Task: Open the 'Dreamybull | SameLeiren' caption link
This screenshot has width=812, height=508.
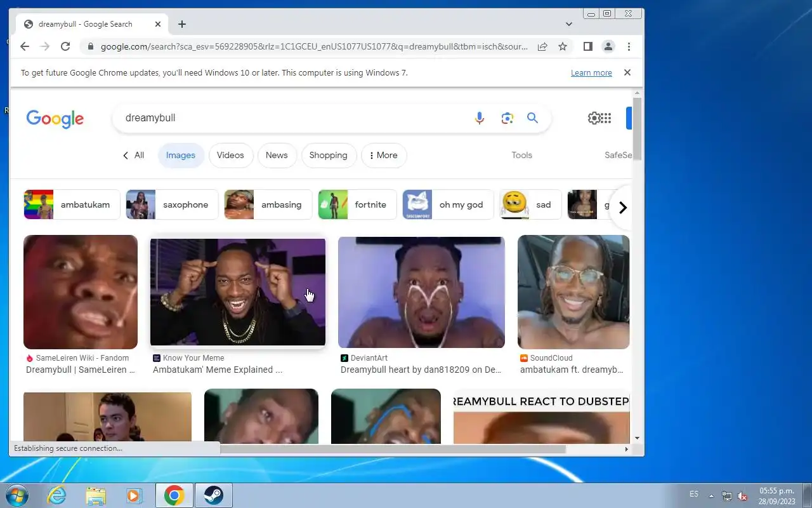Action: tap(81, 370)
